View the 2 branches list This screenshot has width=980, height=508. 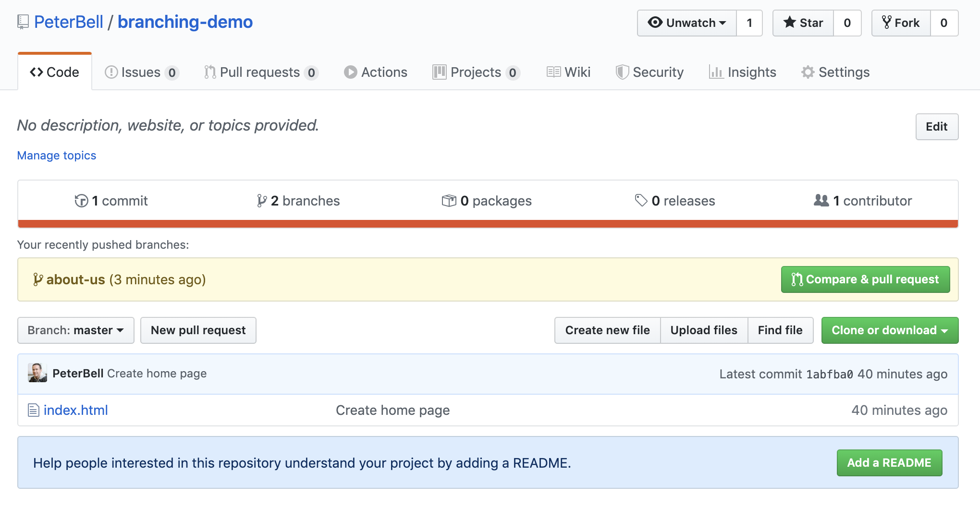click(298, 201)
